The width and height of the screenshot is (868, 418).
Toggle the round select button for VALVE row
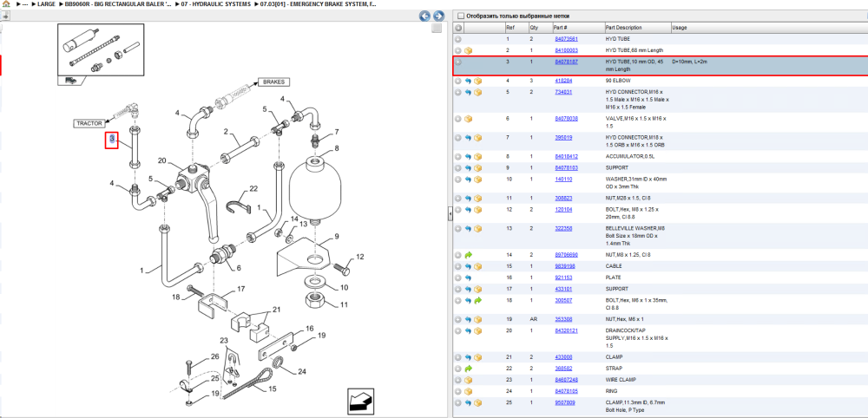coord(458,118)
